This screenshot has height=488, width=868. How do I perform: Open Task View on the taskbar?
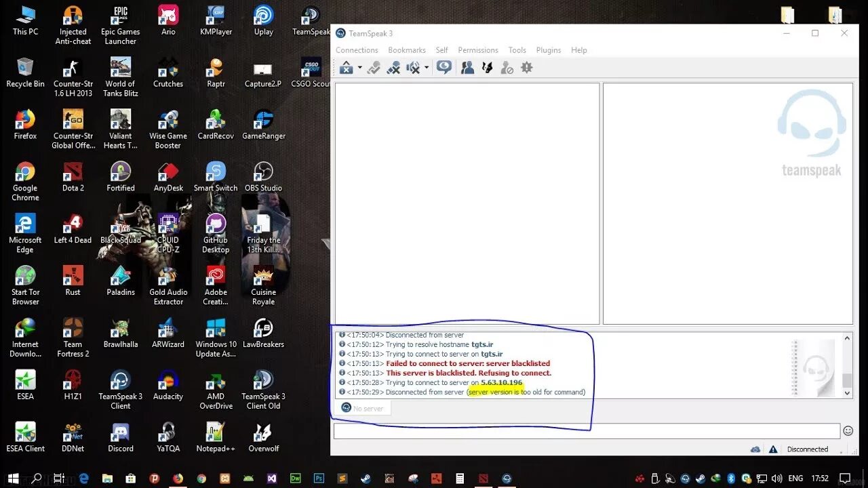59,479
